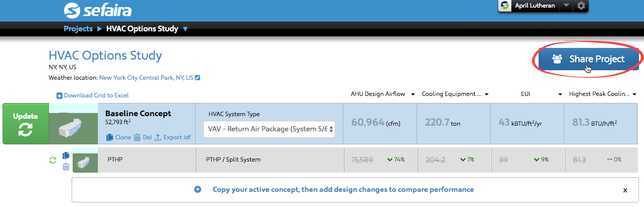Export Idf for Baseline Concept

click(172, 137)
